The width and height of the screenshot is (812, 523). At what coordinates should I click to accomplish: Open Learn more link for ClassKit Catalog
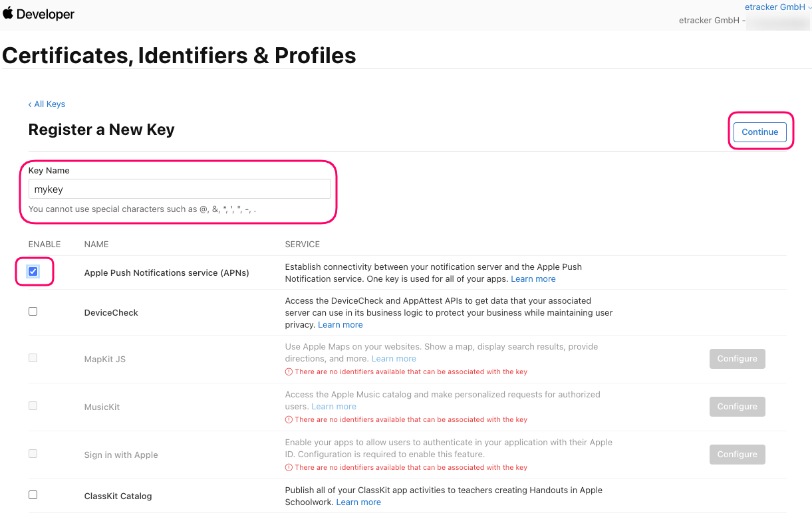click(x=358, y=502)
